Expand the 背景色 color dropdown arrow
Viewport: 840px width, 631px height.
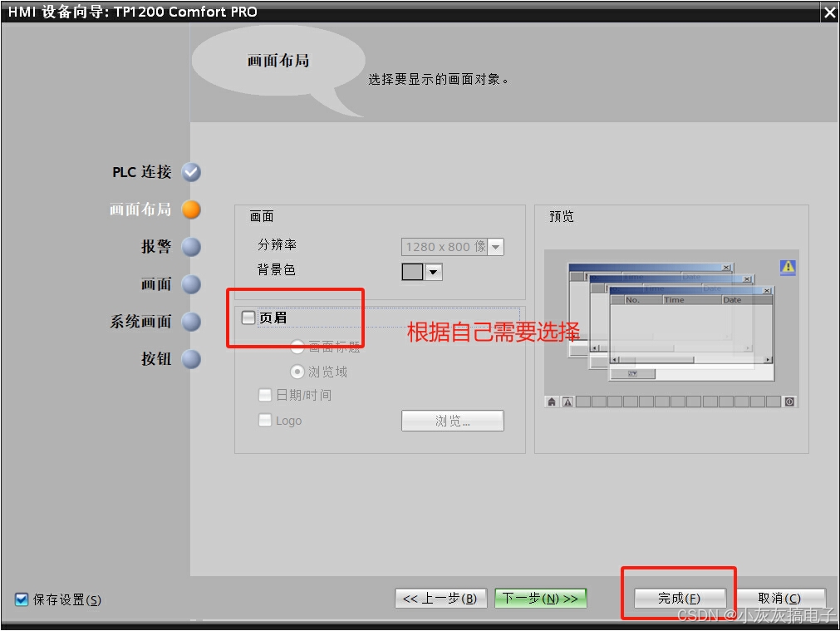pos(434,272)
